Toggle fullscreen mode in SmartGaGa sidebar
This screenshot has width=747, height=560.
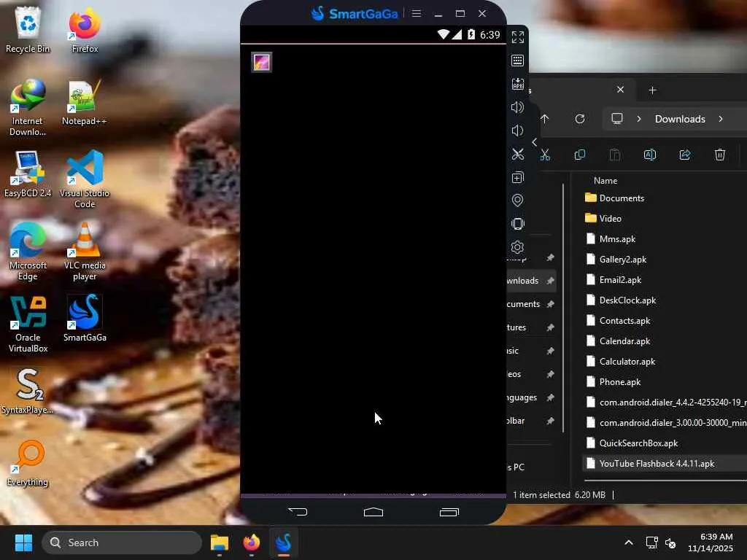point(518,37)
